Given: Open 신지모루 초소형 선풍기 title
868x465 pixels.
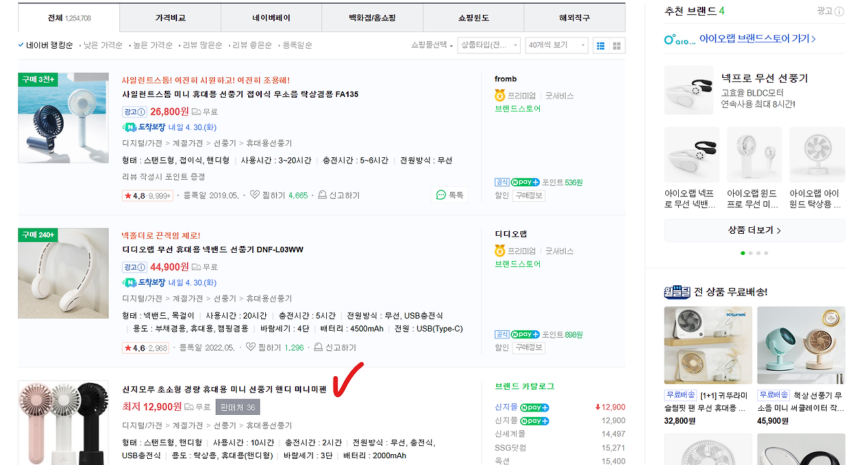Looking at the screenshot, I should tap(224, 390).
